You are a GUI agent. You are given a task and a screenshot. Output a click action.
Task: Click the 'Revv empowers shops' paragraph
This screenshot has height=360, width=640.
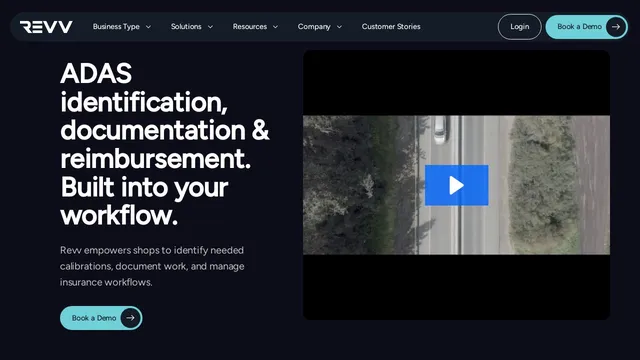[152, 266]
